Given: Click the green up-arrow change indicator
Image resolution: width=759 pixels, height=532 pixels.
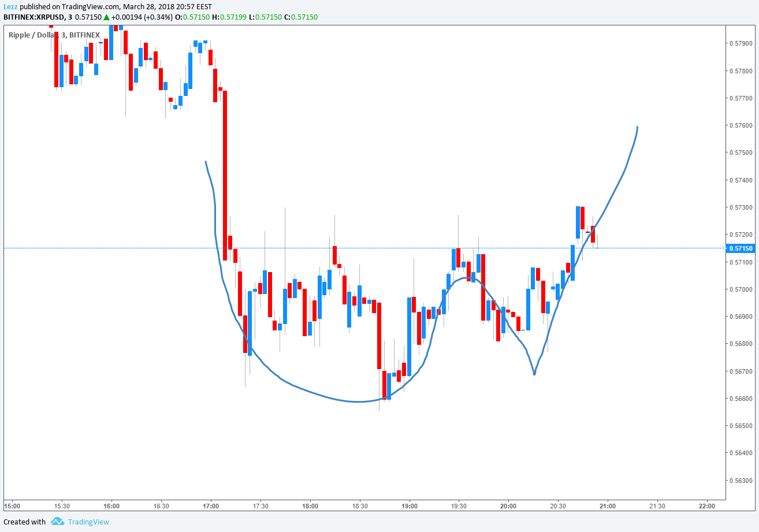Looking at the screenshot, I should (x=106, y=17).
